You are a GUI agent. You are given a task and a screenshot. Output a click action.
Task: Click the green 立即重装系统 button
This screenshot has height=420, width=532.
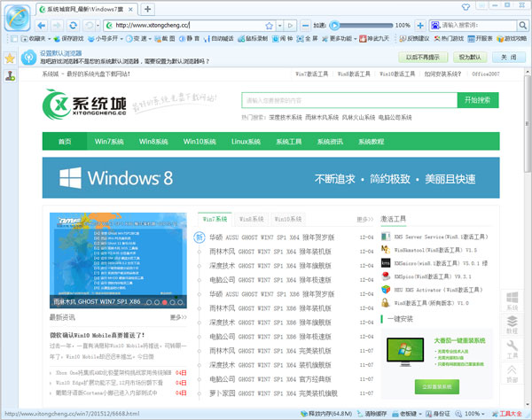pos(437,387)
